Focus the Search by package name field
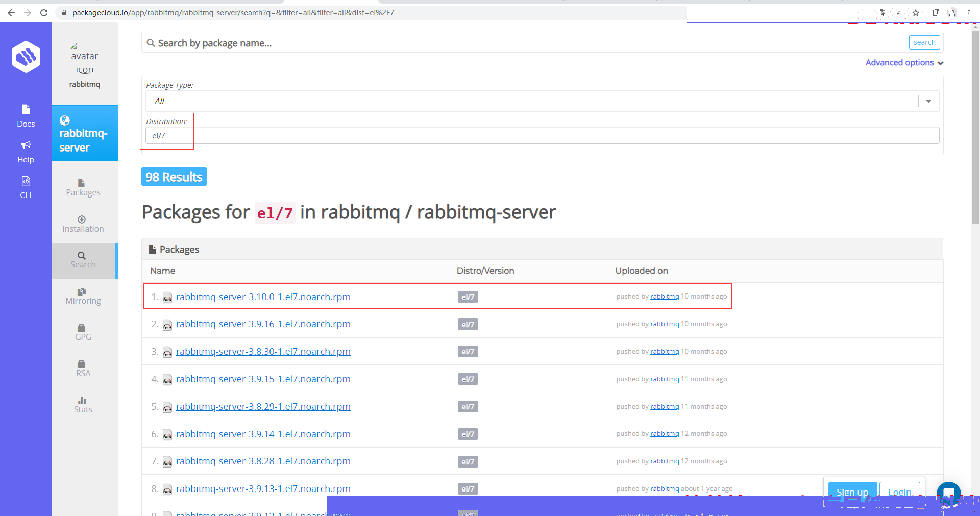Image resolution: width=980 pixels, height=516 pixels. [526, 43]
